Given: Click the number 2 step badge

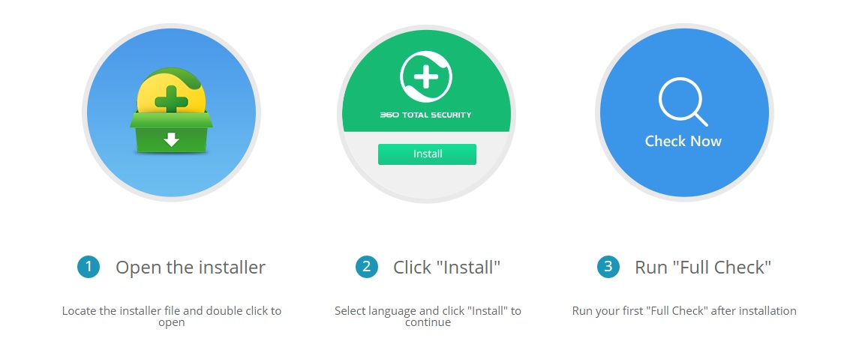Looking at the screenshot, I should coord(366,267).
